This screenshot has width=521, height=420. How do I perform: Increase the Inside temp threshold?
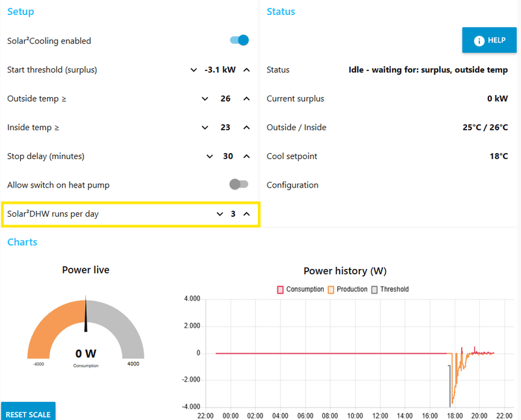pos(247,128)
